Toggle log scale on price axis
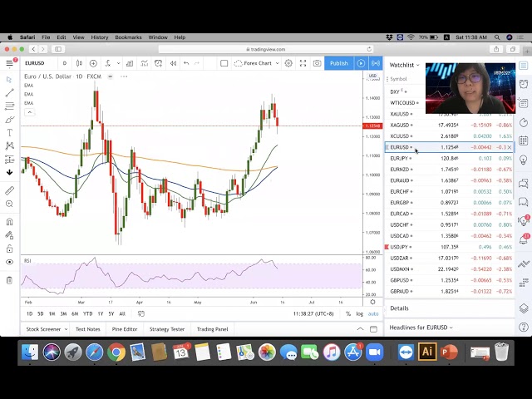The width and height of the screenshot is (532, 399). click(359, 313)
